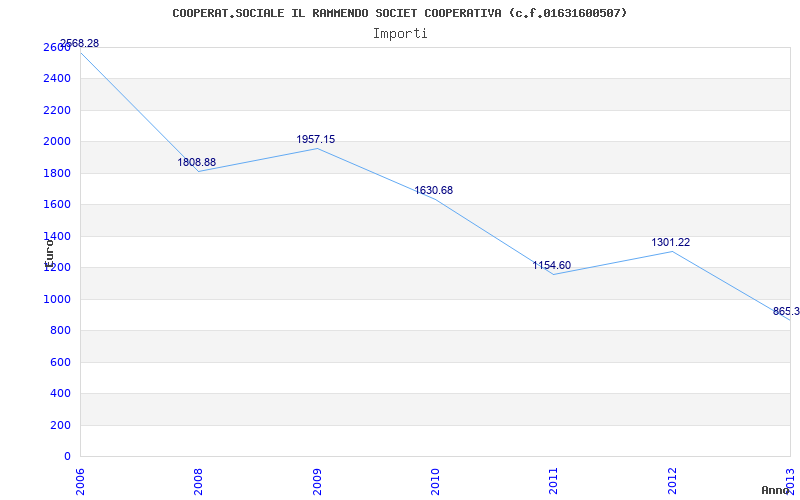Click the 200 y-axis tick label
Image resolution: width=800 pixels, height=500 pixels.
click(x=60, y=425)
